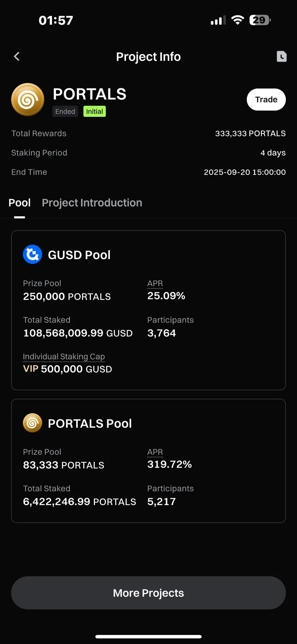Tap the PORTALS Pool title
The width and height of the screenshot is (297, 644).
point(90,423)
